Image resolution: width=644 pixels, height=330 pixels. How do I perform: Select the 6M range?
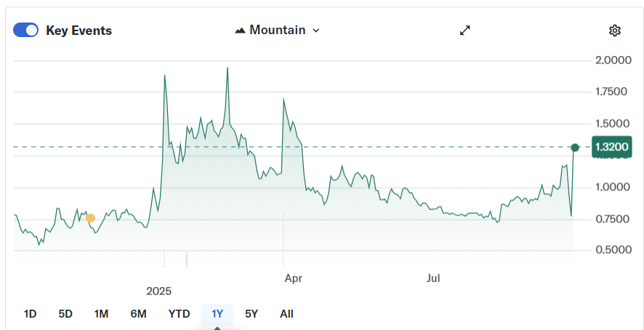[138, 314]
